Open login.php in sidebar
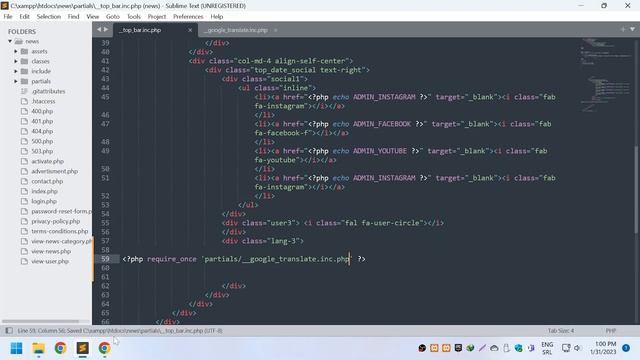Image resolution: width=640 pixels, height=360 pixels. coord(44,201)
